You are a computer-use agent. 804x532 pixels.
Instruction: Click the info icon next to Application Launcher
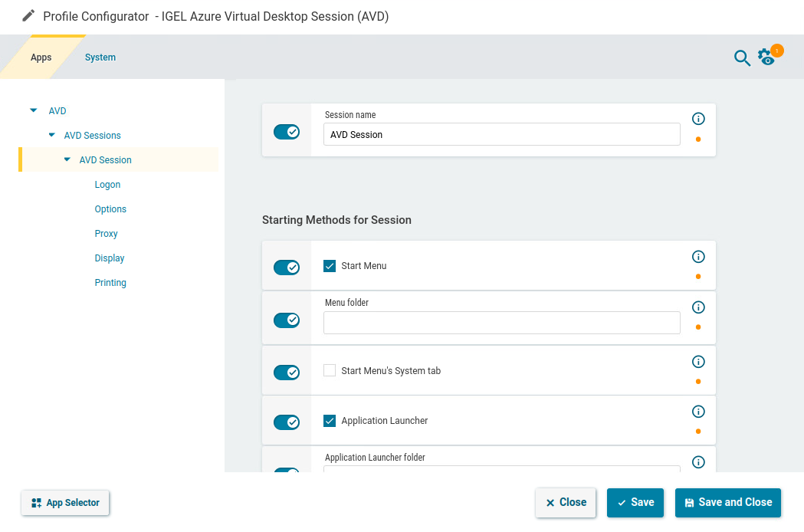(698, 411)
